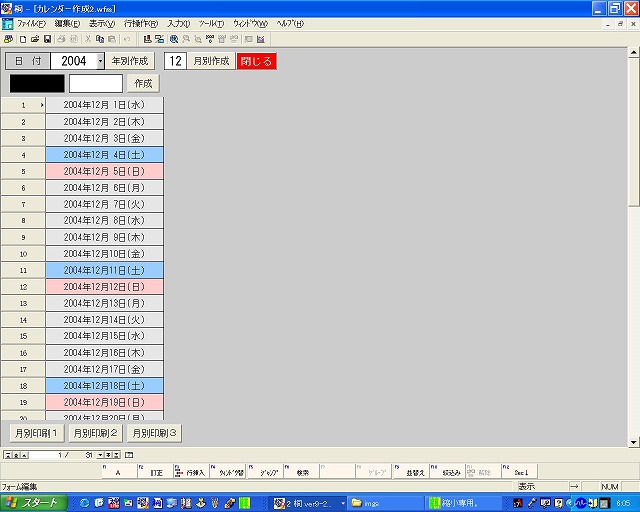This screenshot has width=640, height=512.
Task: Click the New file toolbar icon
Action: (x=23, y=39)
